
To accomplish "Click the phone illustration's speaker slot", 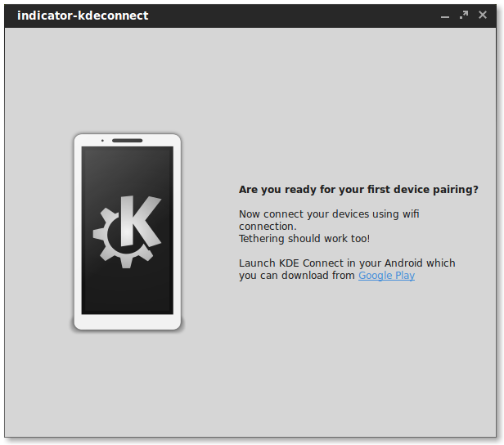I will 128,141.
